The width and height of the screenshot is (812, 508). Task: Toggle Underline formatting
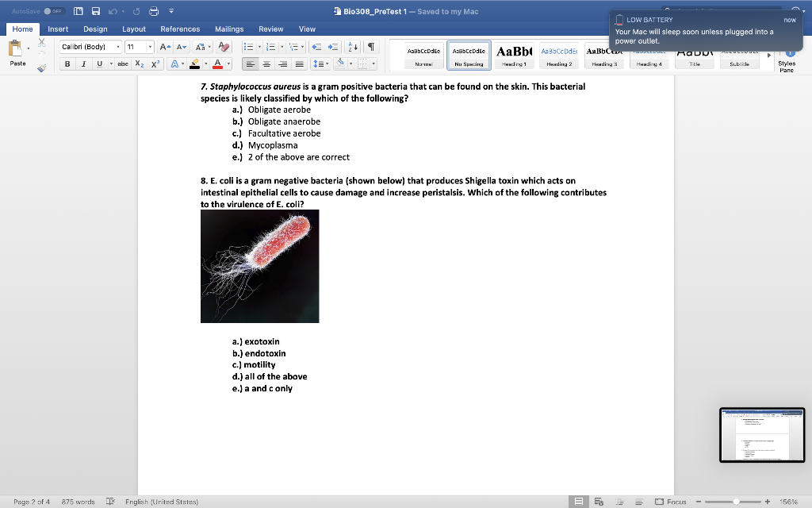[x=99, y=63]
